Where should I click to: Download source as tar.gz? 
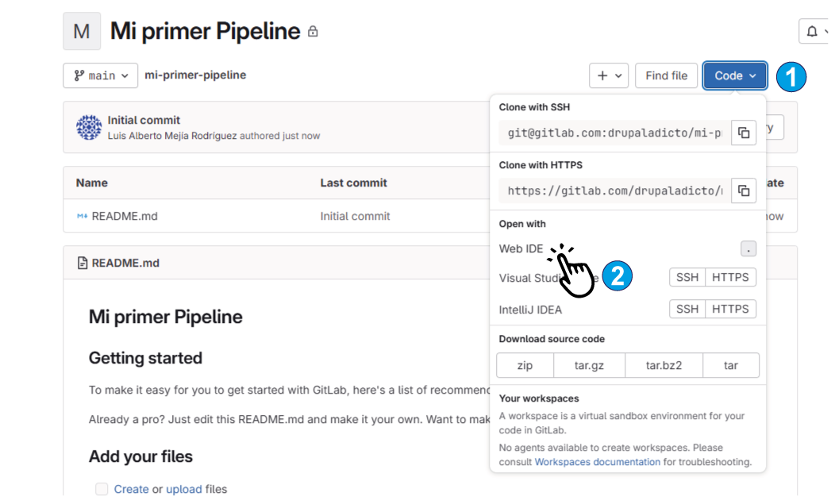tap(589, 366)
